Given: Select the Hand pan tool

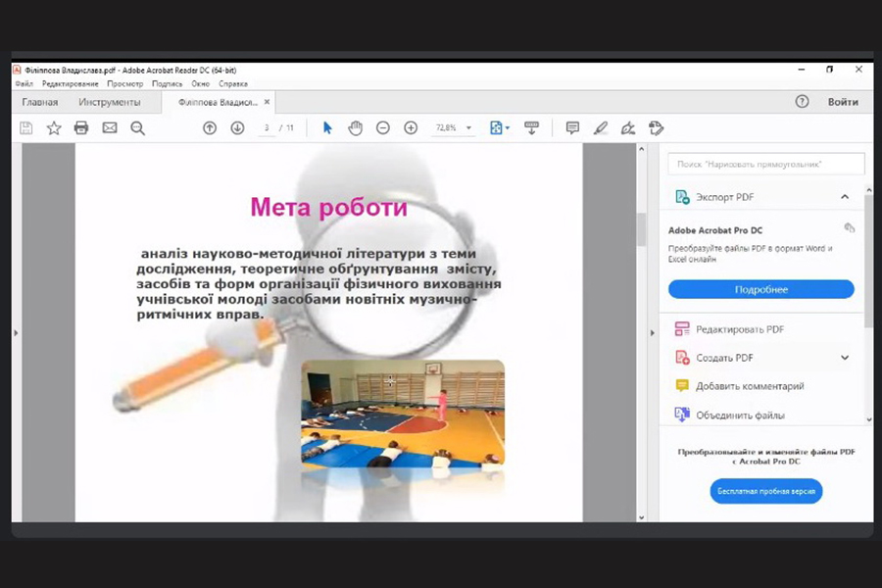Looking at the screenshot, I should coord(355,128).
